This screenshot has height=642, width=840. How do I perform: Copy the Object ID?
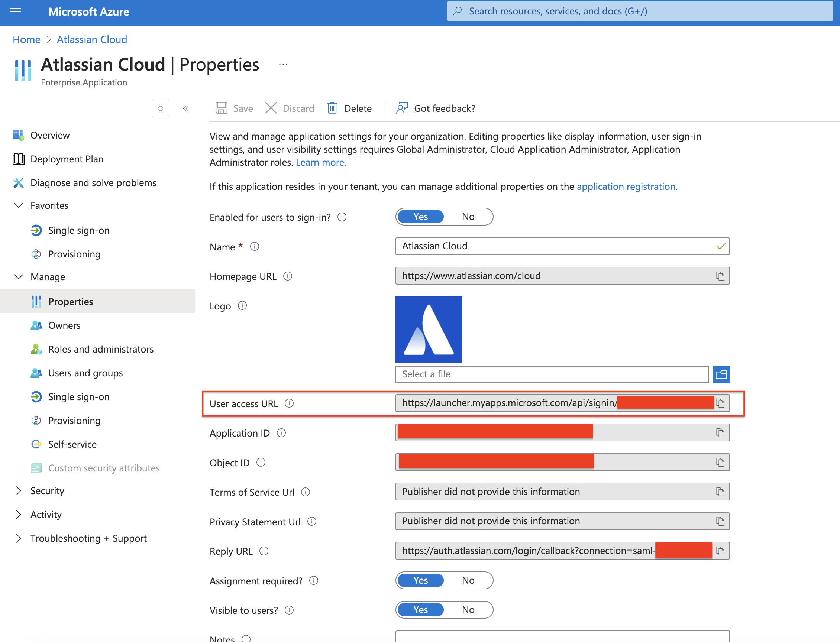720,463
